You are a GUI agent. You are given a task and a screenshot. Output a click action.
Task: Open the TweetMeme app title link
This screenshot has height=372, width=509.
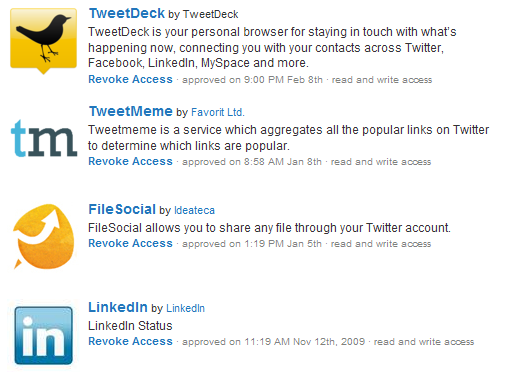[x=131, y=111]
